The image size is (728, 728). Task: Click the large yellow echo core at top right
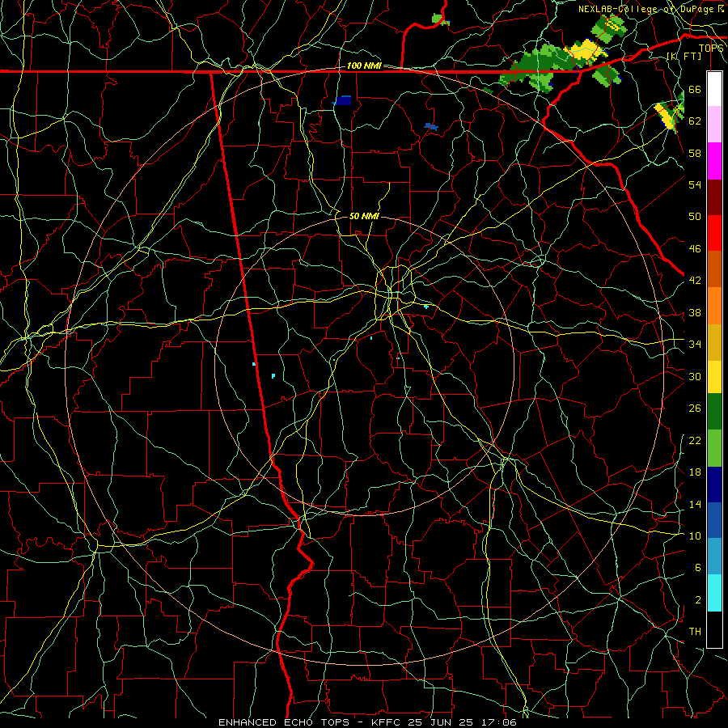[584, 50]
